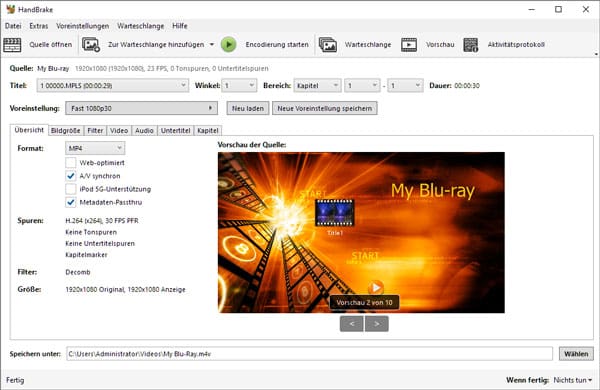
Task: Click the green Encodierung starten play icon
Action: (228, 45)
